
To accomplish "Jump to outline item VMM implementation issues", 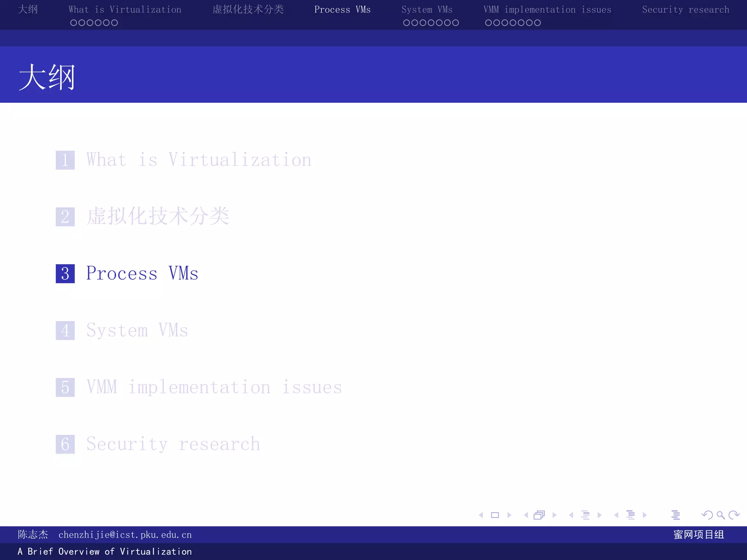I will [x=214, y=387].
